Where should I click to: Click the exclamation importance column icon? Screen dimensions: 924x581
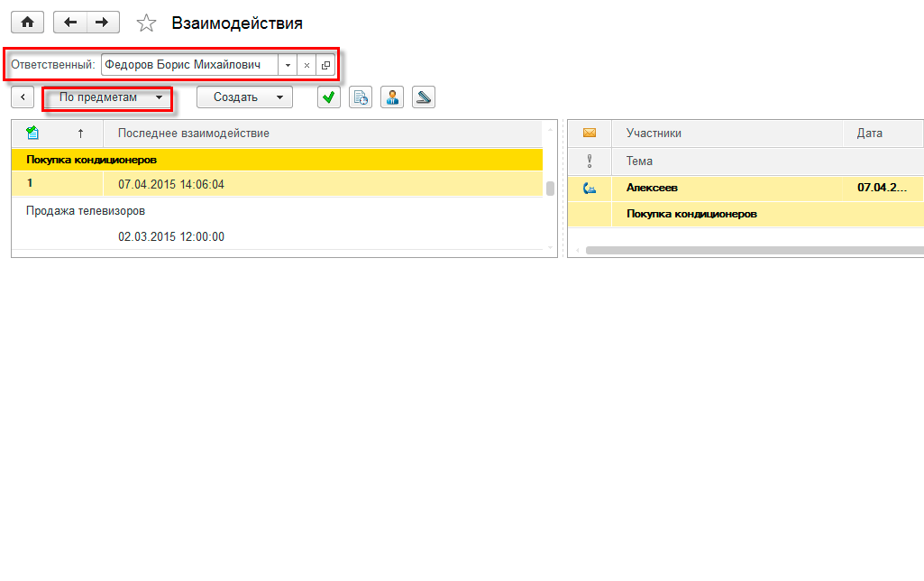[x=590, y=161]
